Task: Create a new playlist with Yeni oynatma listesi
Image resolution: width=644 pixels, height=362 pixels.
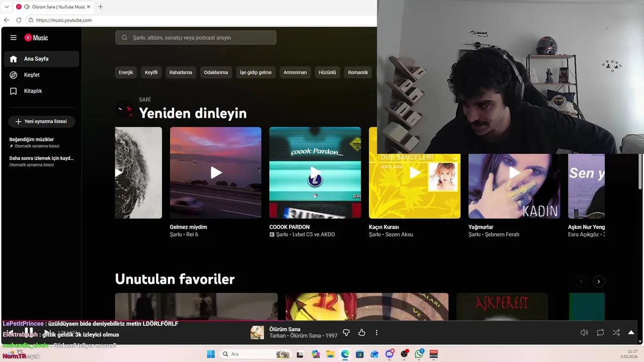Action: coord(41,122)
